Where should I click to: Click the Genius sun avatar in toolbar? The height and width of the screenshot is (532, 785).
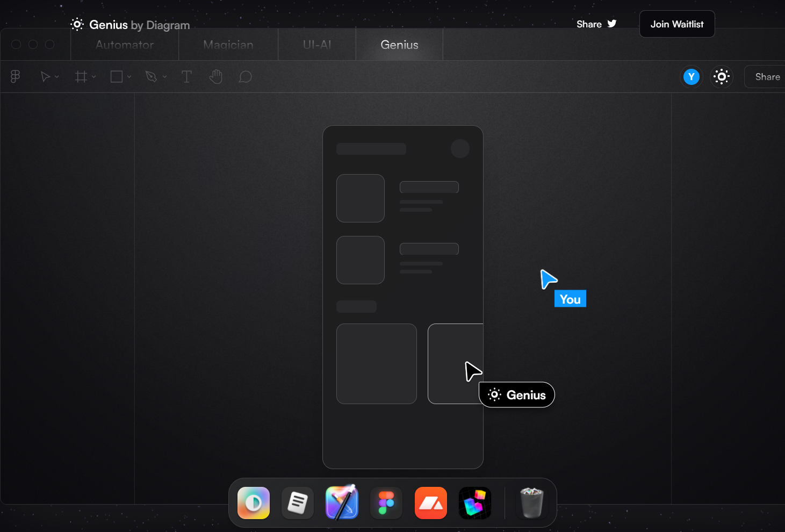722,77
